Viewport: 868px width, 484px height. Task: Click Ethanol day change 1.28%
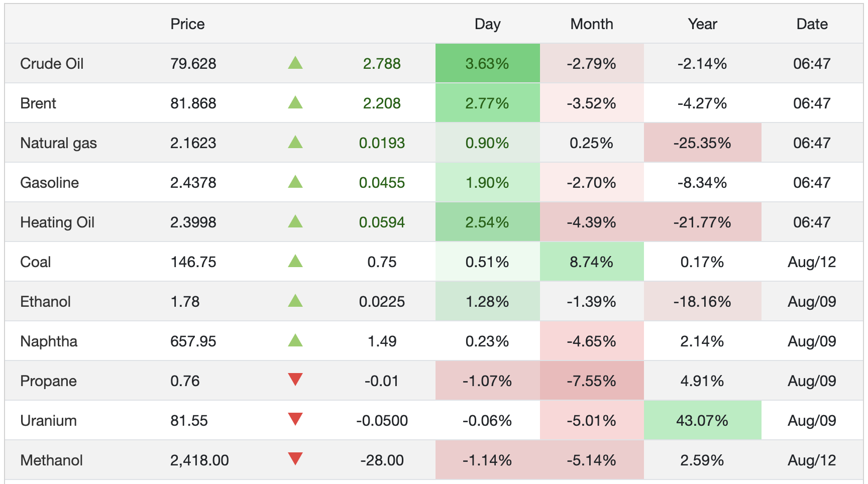click(487, 302)
